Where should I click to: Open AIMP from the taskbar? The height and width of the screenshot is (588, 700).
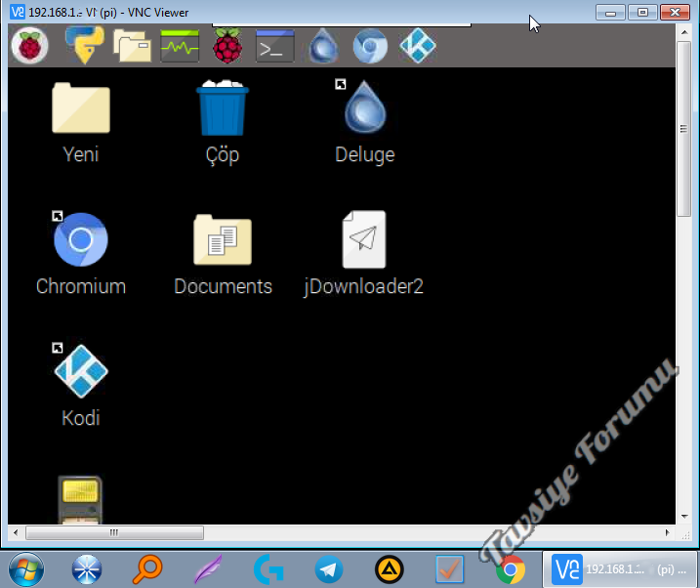(390, 569)
